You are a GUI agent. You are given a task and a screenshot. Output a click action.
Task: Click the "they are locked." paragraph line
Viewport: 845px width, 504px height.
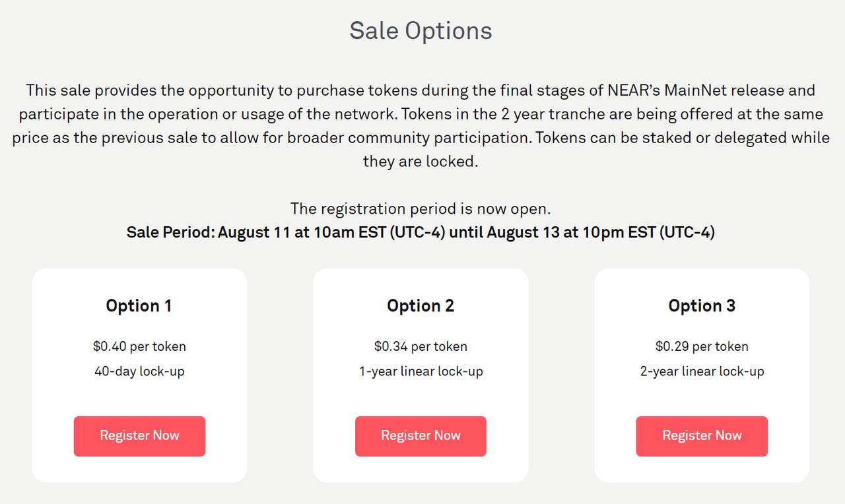pyautogui.click(x=421, y=162)
